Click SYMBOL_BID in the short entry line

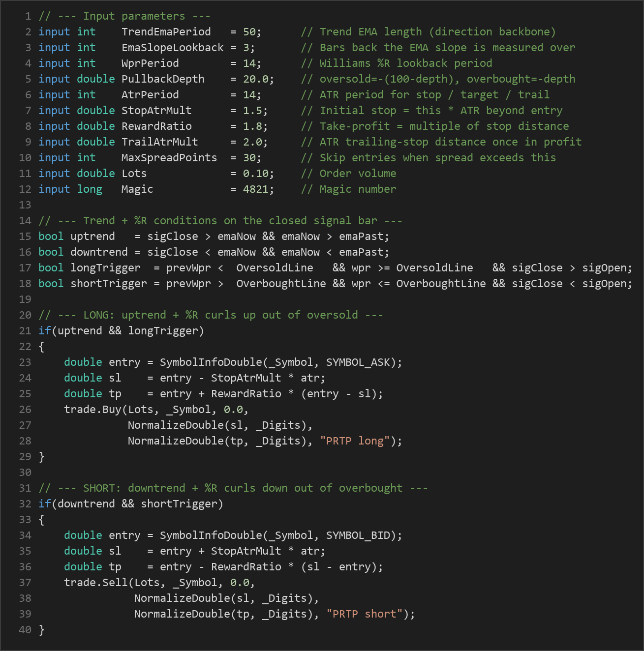[358, 535]
